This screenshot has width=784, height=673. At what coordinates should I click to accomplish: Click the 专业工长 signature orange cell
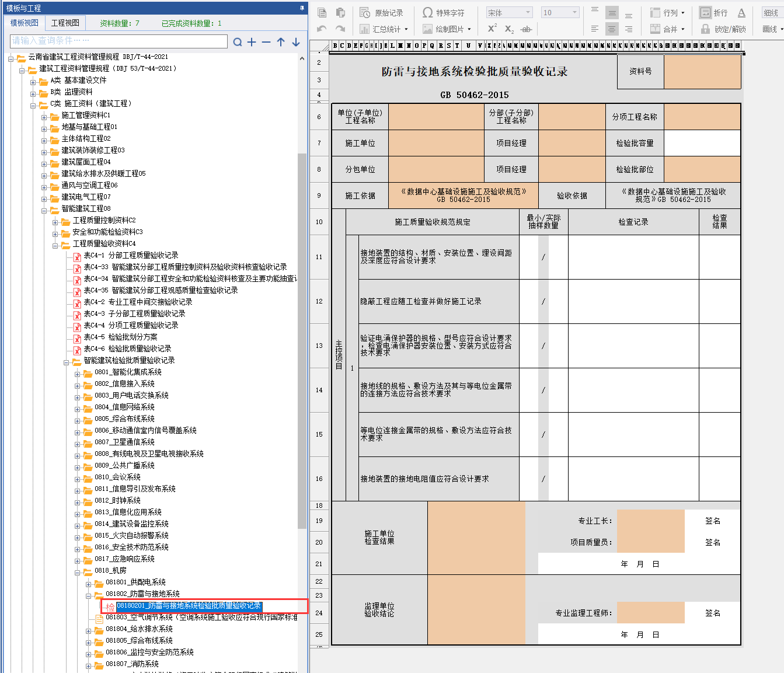coord(650,521)
